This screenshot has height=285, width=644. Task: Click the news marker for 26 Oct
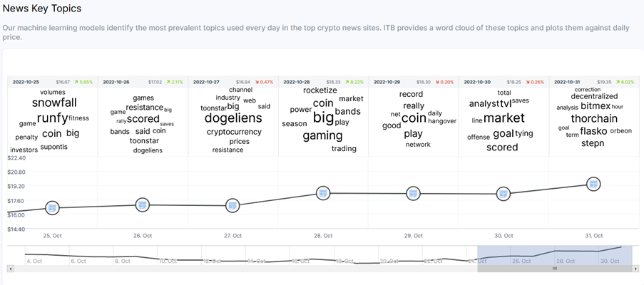tap(142, 205)
